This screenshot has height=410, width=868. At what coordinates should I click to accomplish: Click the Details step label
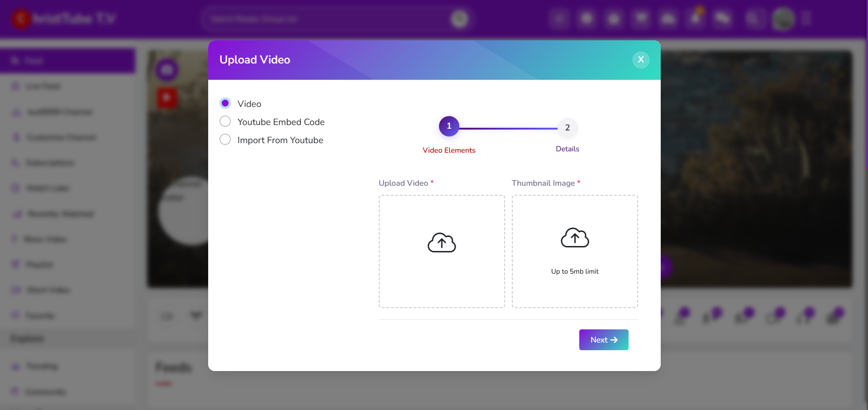[x=568, y=149]
